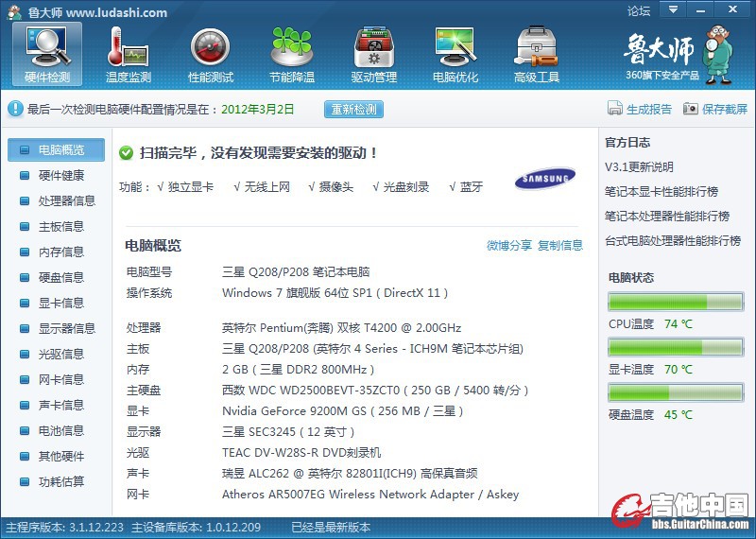Click the 重新检测 re-detect button

tap(353, 109)
